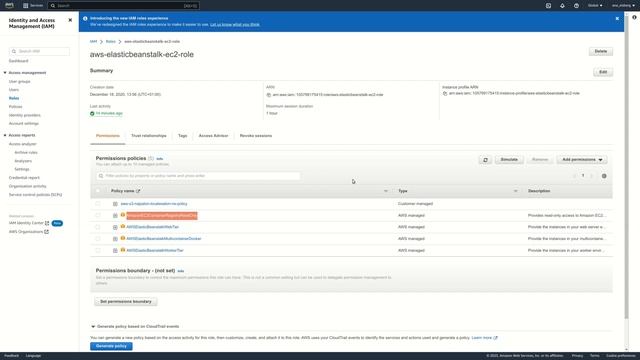Go to previous page of policies
Viewport: 640px width, 360px height.
click(574, 176)
